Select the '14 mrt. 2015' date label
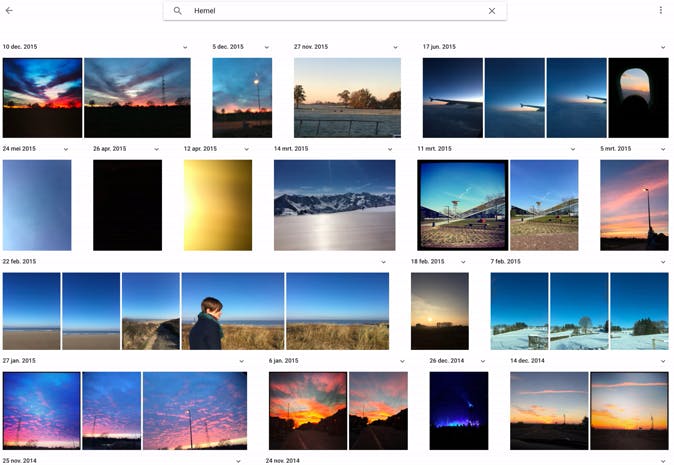Image resolution: width=674 pixels, height=465 pixels. [x=291, y=148]
